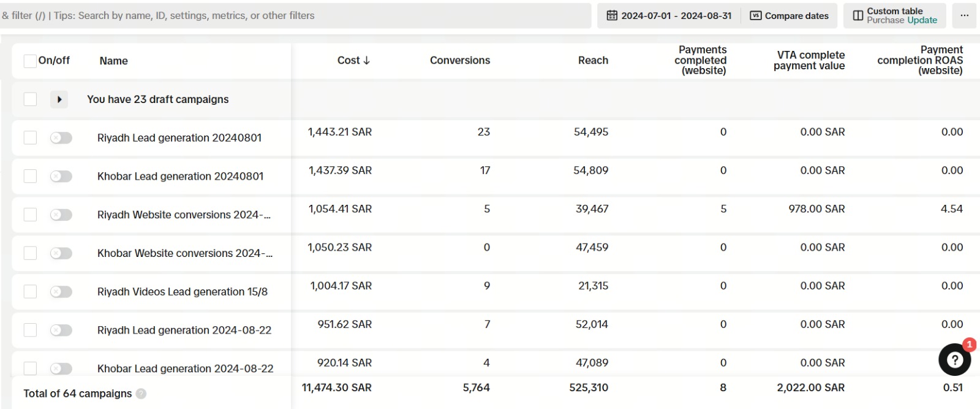Expand the 23 draft campaigns row

(59, 99)
